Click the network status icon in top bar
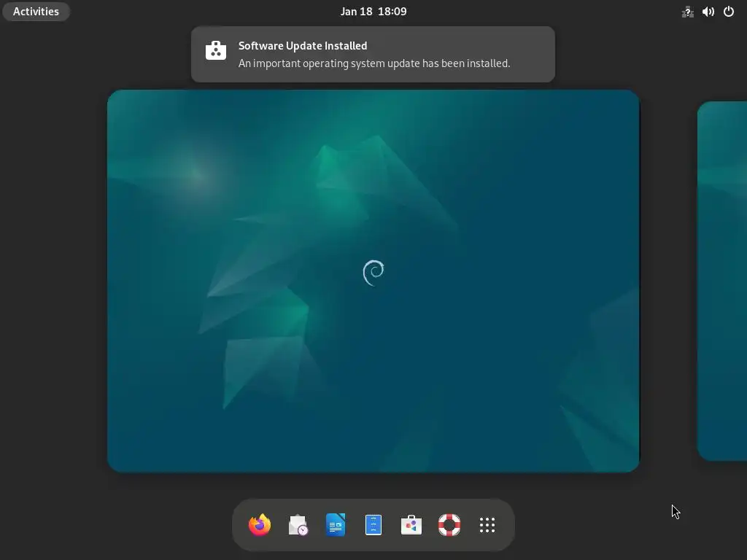This screenshot has width=747, height=560. (x=687, y=12)
